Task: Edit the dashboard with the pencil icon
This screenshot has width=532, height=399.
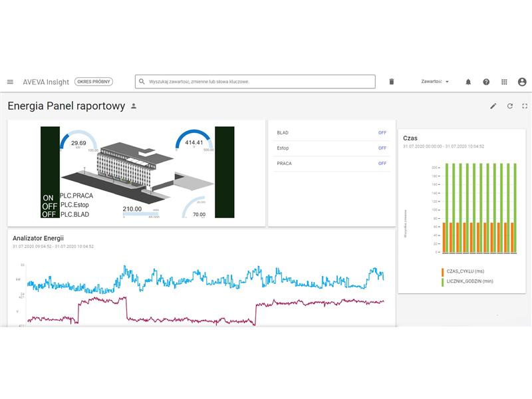Action: point(493,106)
